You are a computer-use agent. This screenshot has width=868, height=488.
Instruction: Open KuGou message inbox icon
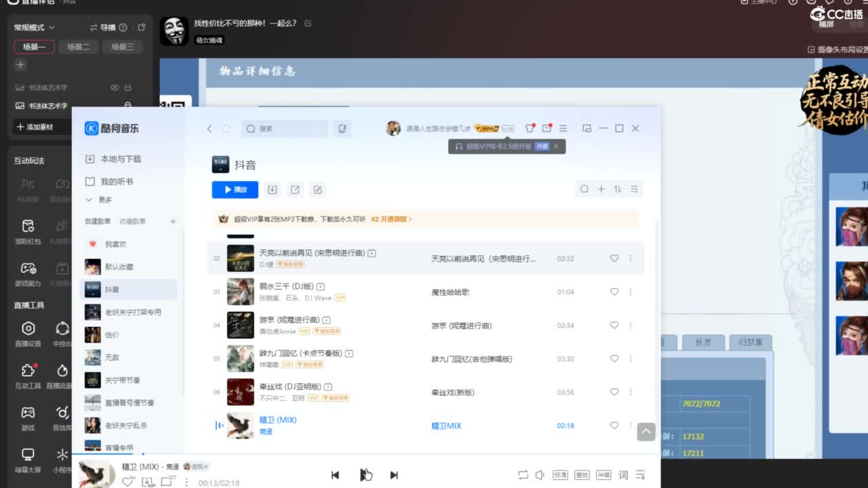547,128
